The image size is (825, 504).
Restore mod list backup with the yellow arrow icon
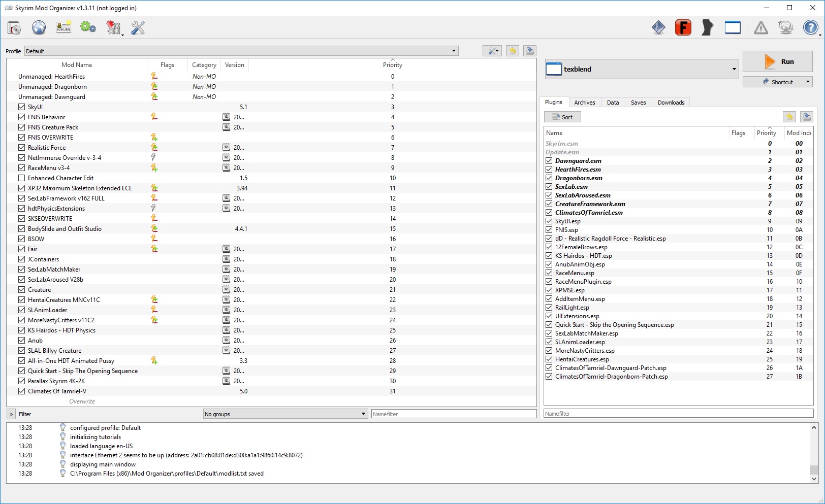513,51
